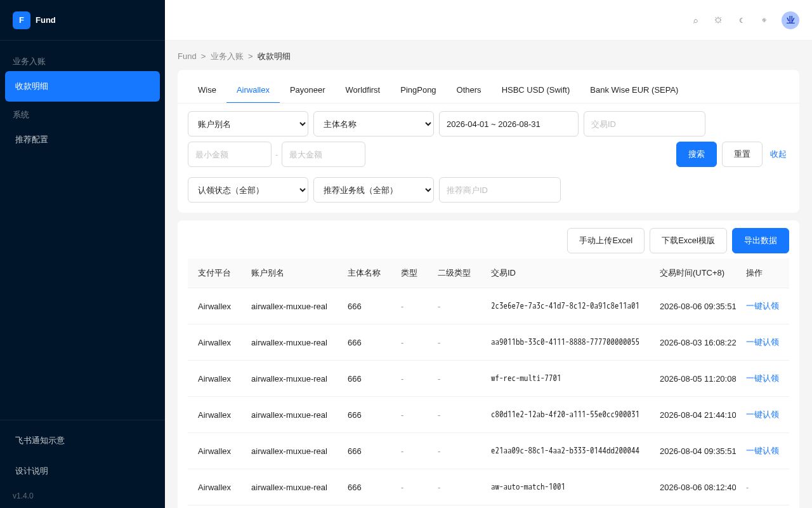
Task: Switch to the Wise tab
Action: [x=207, y=90]
